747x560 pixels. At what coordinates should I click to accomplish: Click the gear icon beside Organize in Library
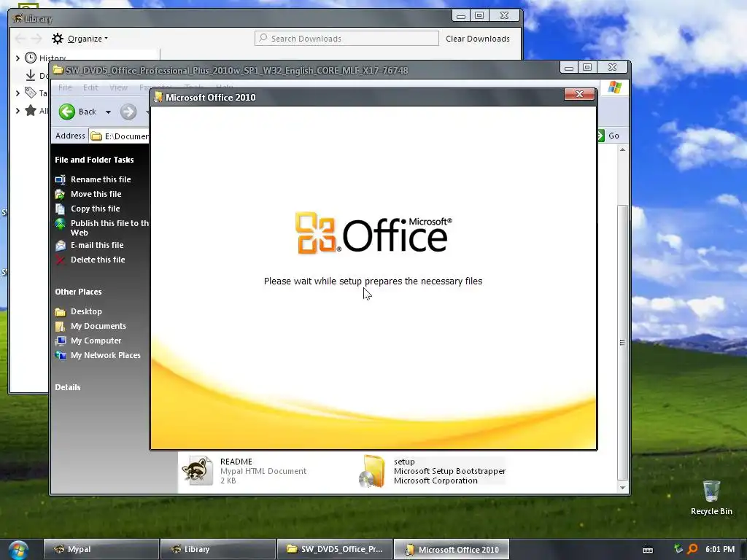click(58, 39)
